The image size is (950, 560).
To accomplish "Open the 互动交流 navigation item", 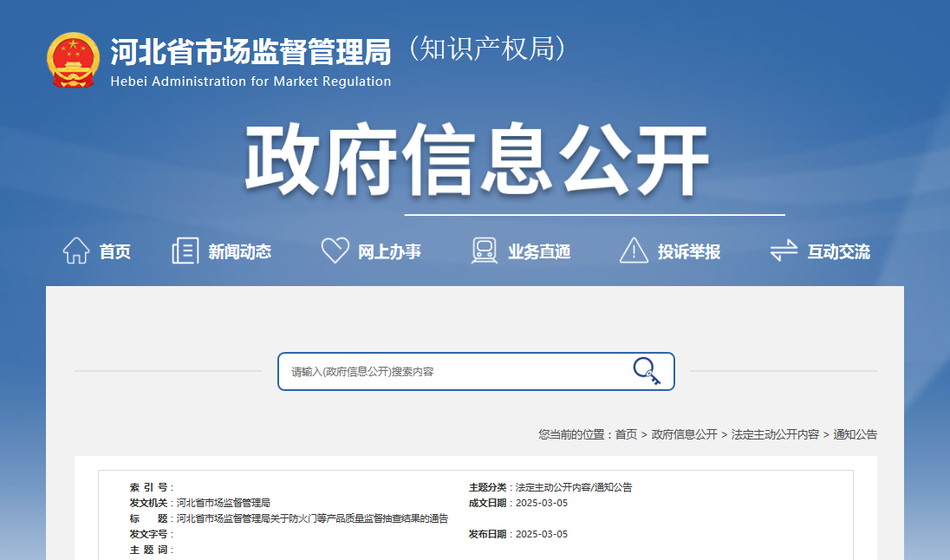I will (x=838, y=251).
